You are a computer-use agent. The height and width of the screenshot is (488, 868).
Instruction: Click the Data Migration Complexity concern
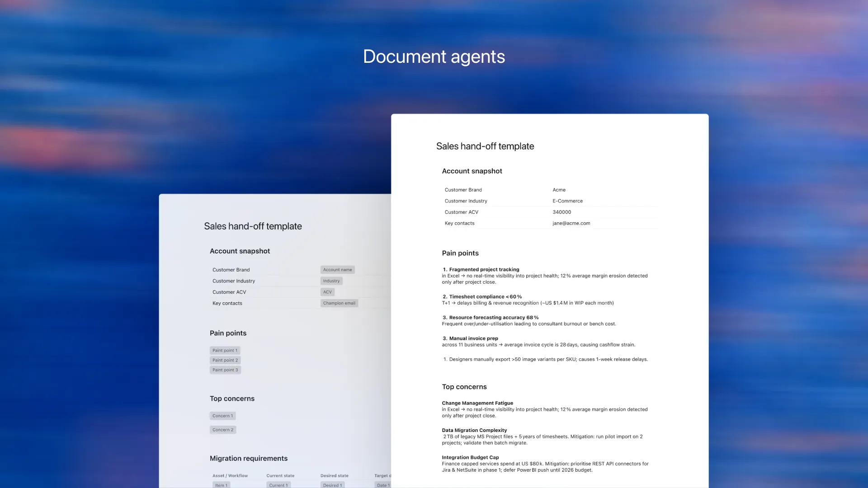tap(474, 430)
